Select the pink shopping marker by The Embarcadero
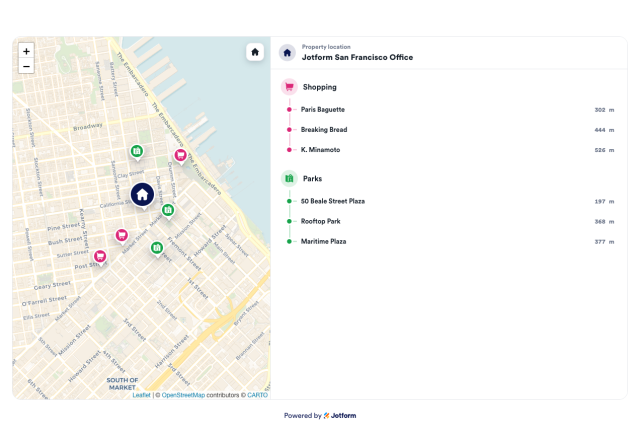Viewport: 640px width, 433px height. pos(180,156)
